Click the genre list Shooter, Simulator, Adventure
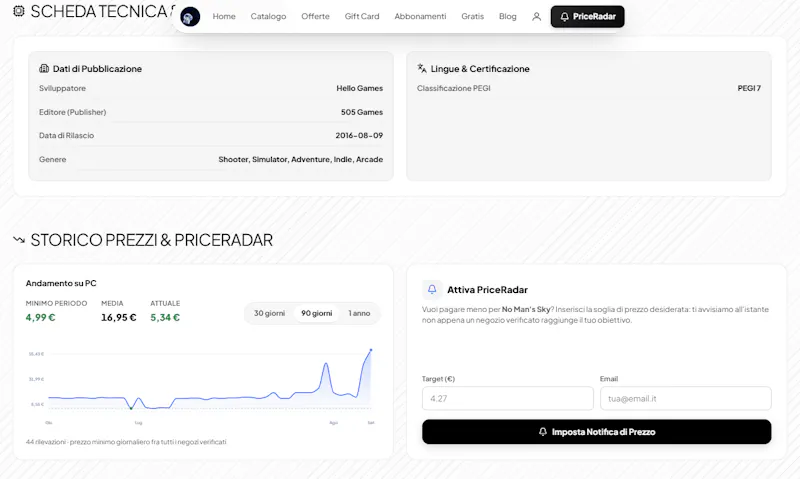The image size is (800, 479). (301, 160)
